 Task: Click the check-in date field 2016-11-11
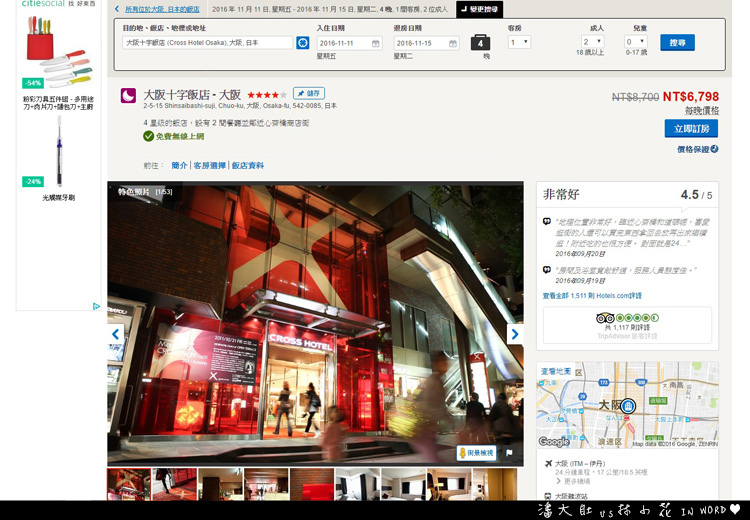pyautogui.click(x=349, y=43)
